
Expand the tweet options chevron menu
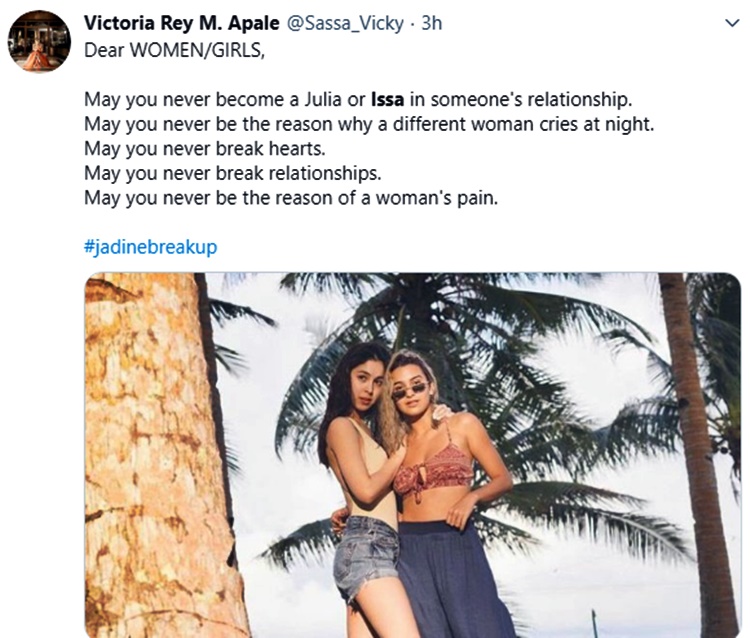pyautogui.click(x=728, y=22)
